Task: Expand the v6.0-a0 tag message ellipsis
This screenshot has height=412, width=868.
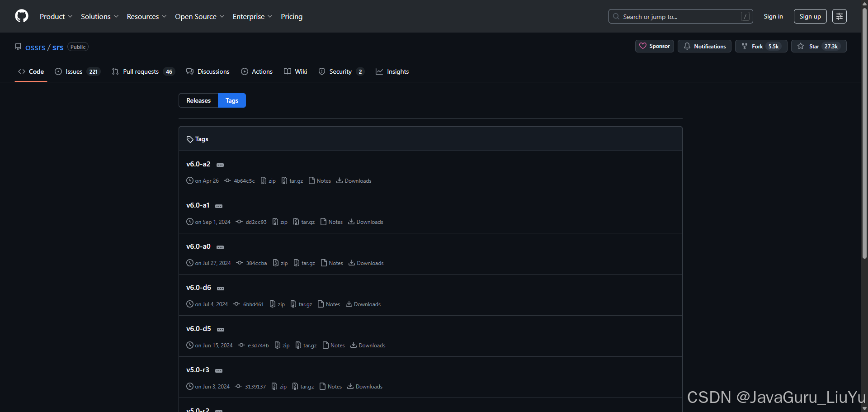Action: [220, 247]
